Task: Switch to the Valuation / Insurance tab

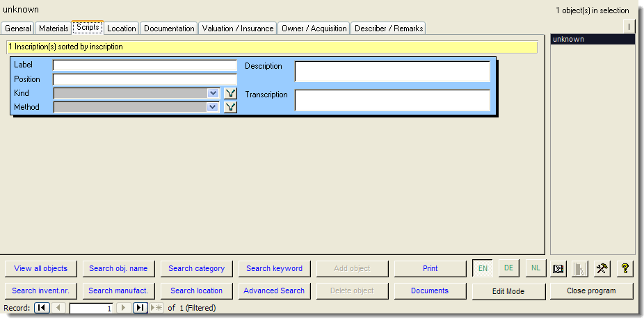Action: click(x=238, y=28)
